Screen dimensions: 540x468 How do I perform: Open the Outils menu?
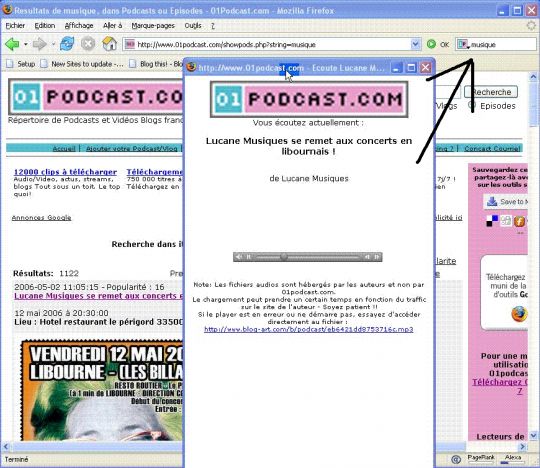point(193,25)
